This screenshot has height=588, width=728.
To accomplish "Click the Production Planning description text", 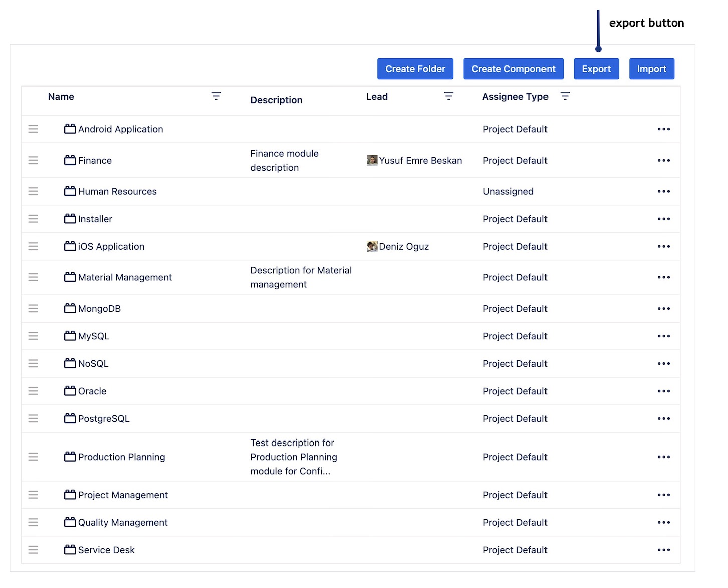I will pos(294,457).
